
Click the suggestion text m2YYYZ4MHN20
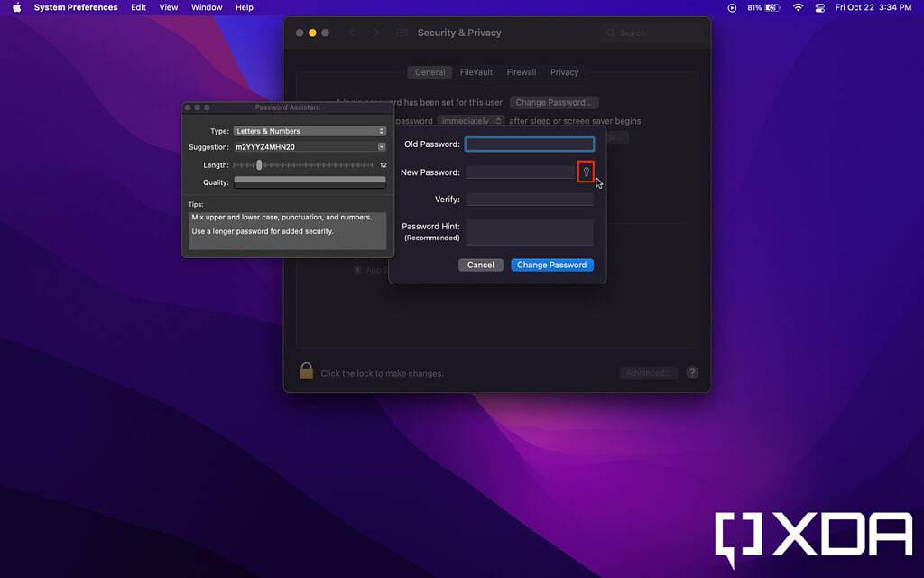point(265,147)
